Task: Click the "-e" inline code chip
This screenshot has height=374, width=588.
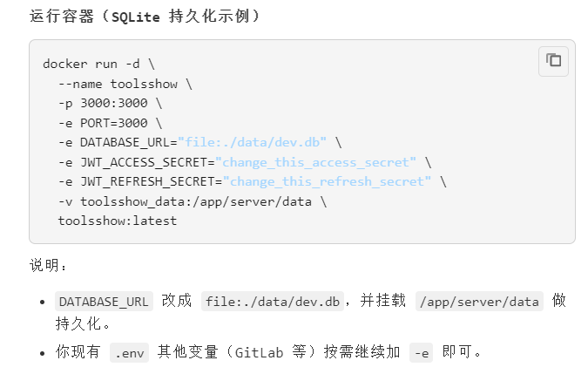Action: 421,353
